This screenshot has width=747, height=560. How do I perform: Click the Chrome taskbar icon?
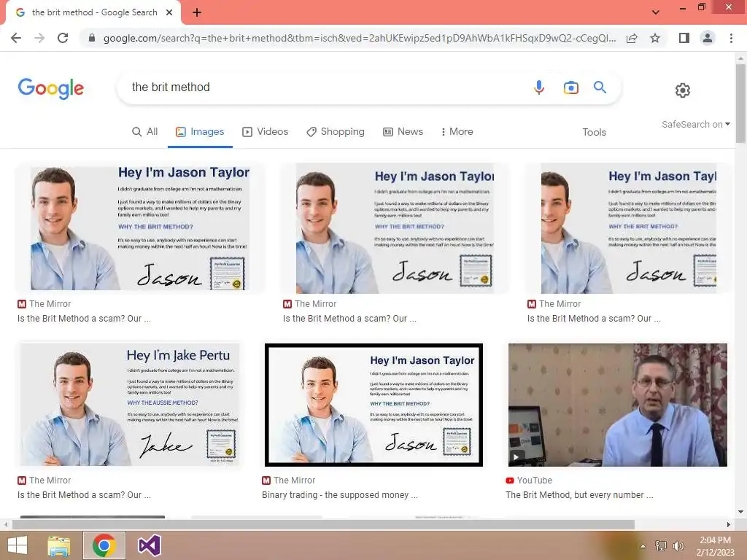tap(104, 545)
